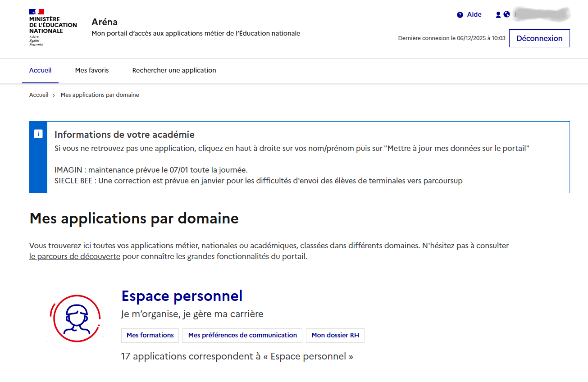Open the Rechercher une application tab

point(174,70)
